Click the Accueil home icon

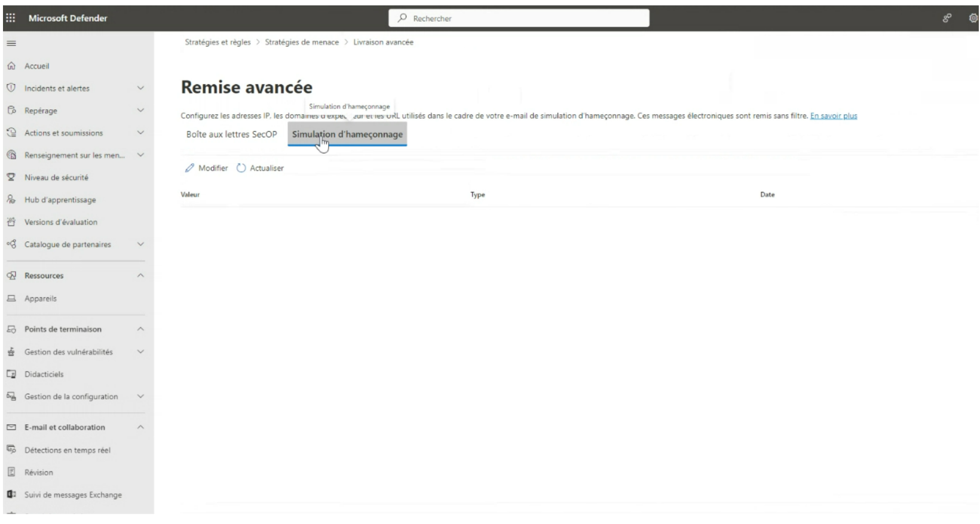[11, 66]
